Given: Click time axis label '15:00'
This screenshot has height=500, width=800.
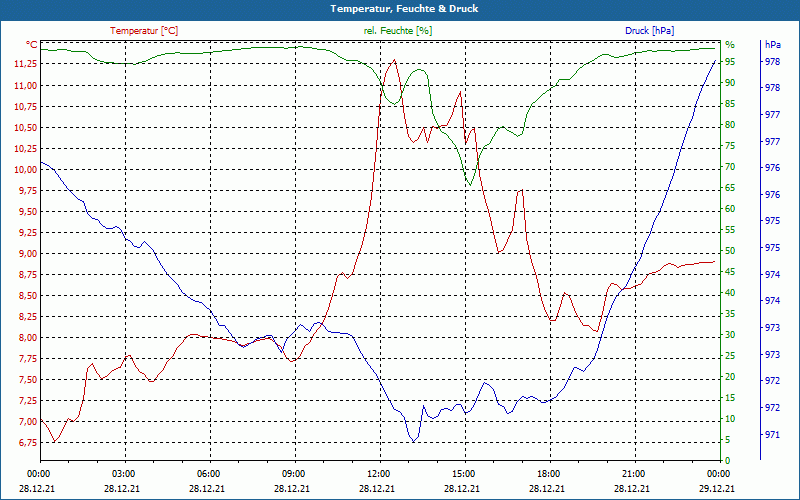Looking at the screenshot, I should click(x=465, y=473).
